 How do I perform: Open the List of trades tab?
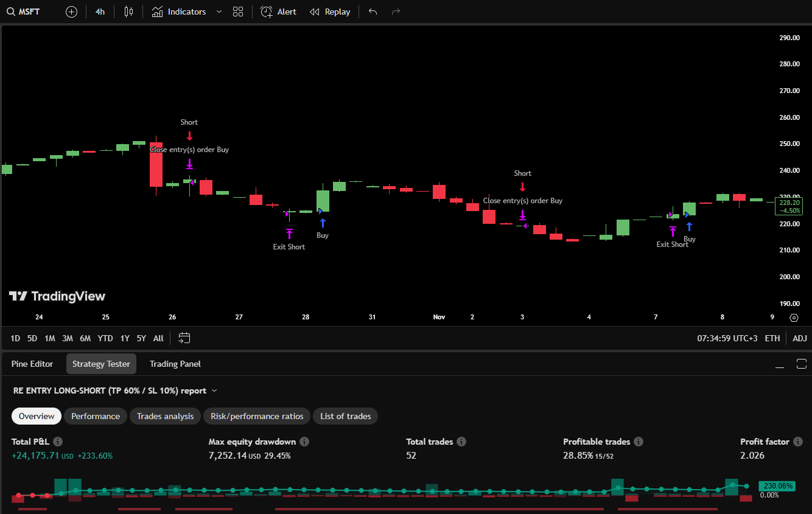[x=345, y=416]
